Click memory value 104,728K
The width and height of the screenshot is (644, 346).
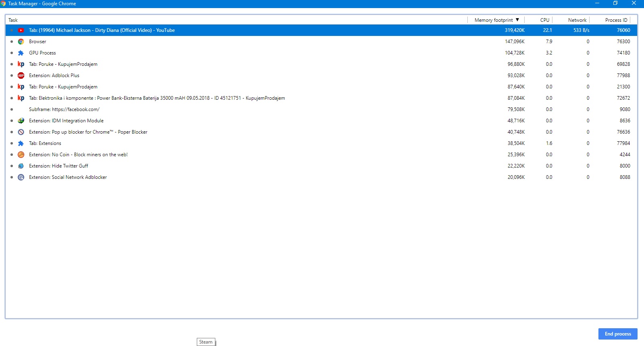(515, 53)
